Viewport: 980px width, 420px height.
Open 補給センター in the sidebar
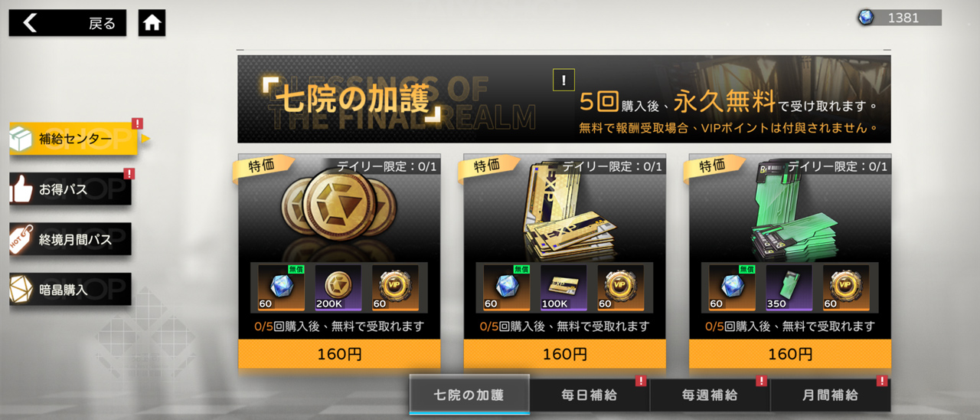(x=73, y=139)
